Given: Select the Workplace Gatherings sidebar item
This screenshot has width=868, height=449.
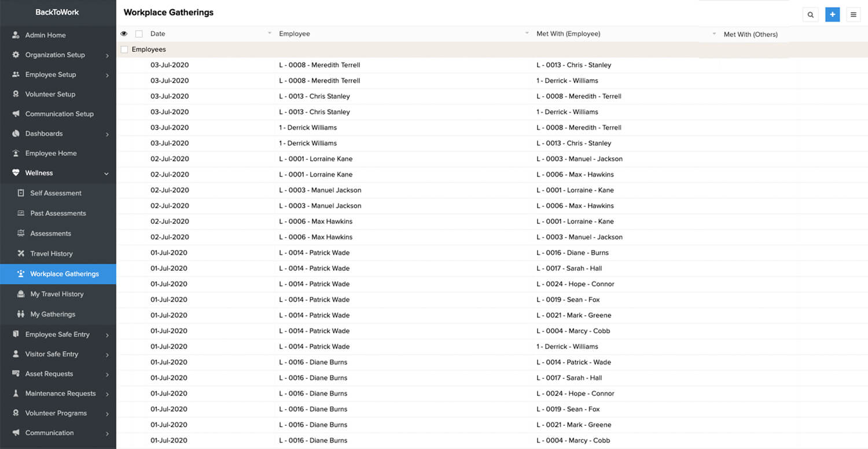Looking at the screenshot, I should tap(64, 274).
